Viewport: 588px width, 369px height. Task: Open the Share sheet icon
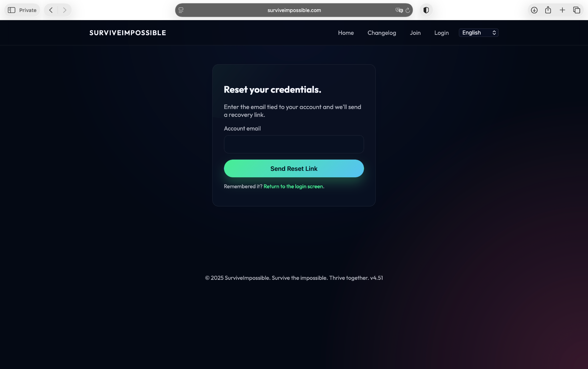[x=548, y=10]
